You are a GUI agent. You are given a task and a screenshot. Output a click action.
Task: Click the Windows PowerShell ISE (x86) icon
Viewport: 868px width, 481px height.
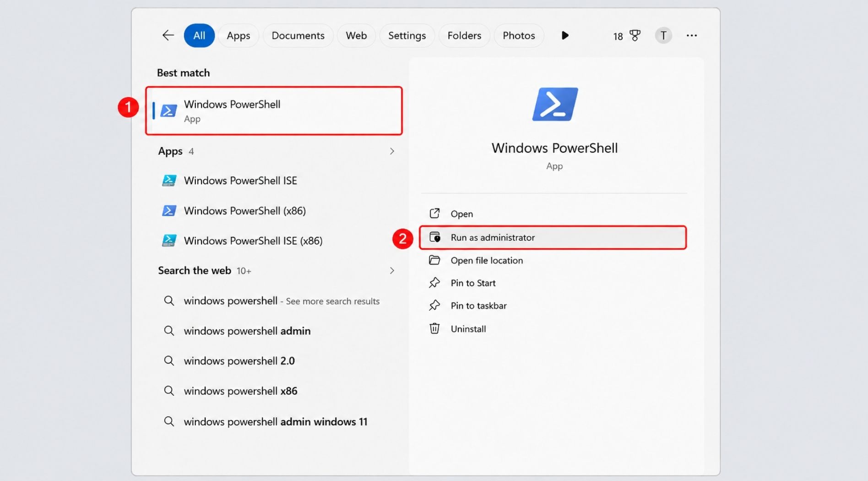click(169, 240)
